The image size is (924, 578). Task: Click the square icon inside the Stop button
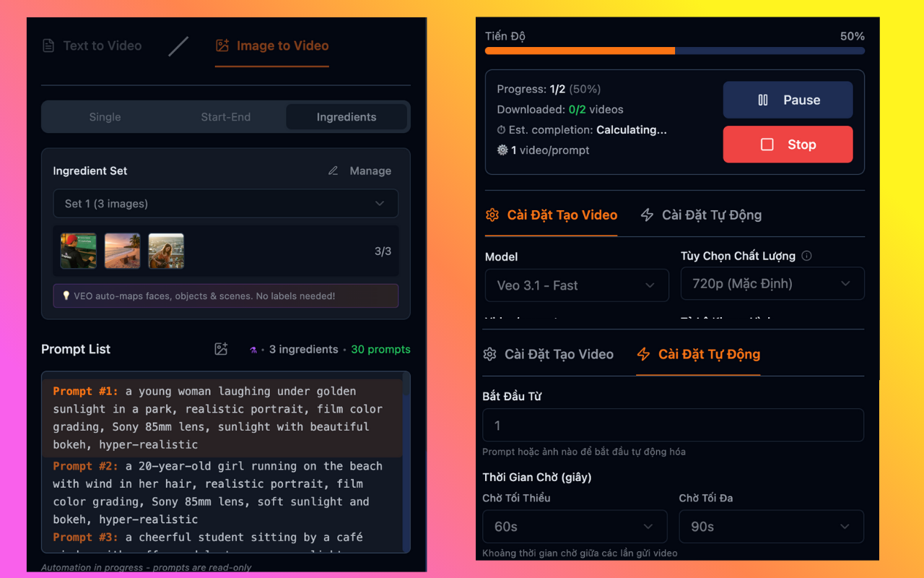[767, 144]
